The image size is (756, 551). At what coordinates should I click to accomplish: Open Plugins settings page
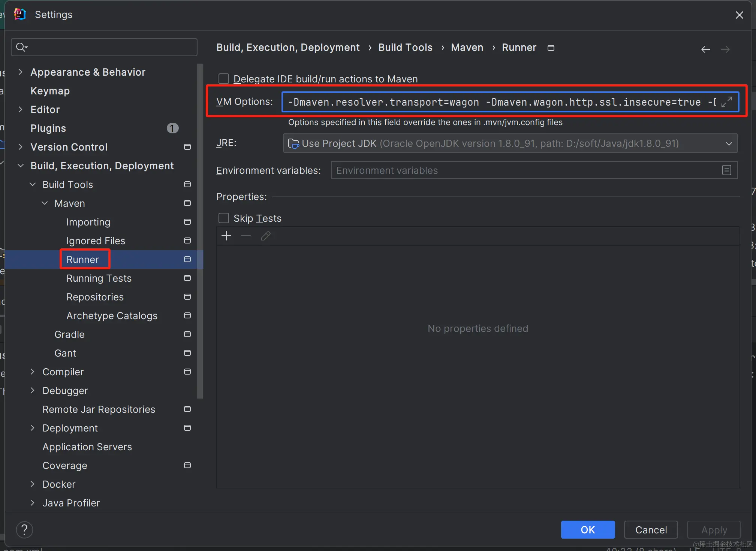coord(48,128)
